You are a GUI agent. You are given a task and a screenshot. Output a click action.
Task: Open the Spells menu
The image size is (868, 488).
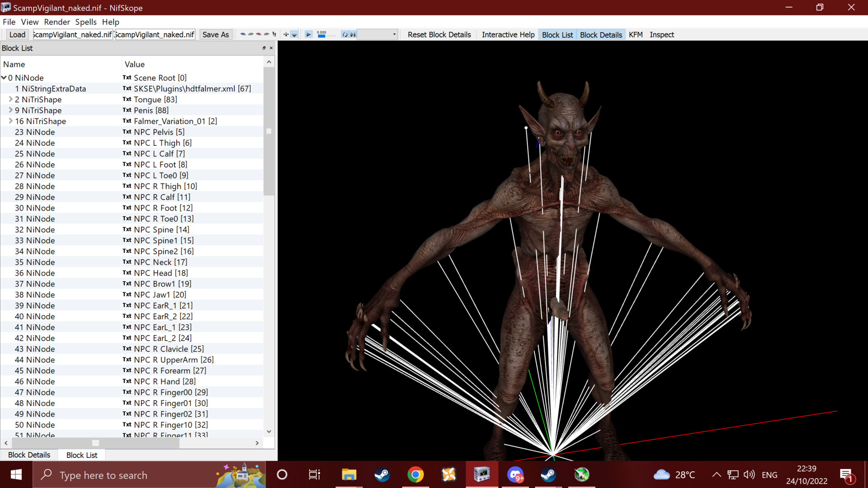pos(86,22)
